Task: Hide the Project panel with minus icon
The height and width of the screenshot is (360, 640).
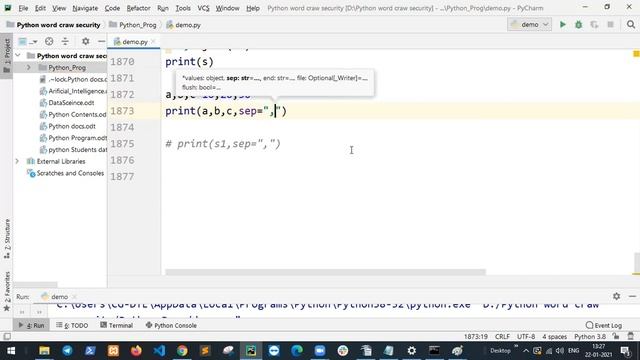Action: click(x=101, y=41)
